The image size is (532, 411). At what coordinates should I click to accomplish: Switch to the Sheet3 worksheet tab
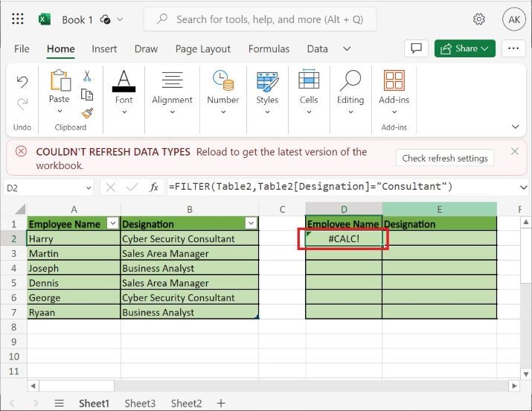point(140,403)
